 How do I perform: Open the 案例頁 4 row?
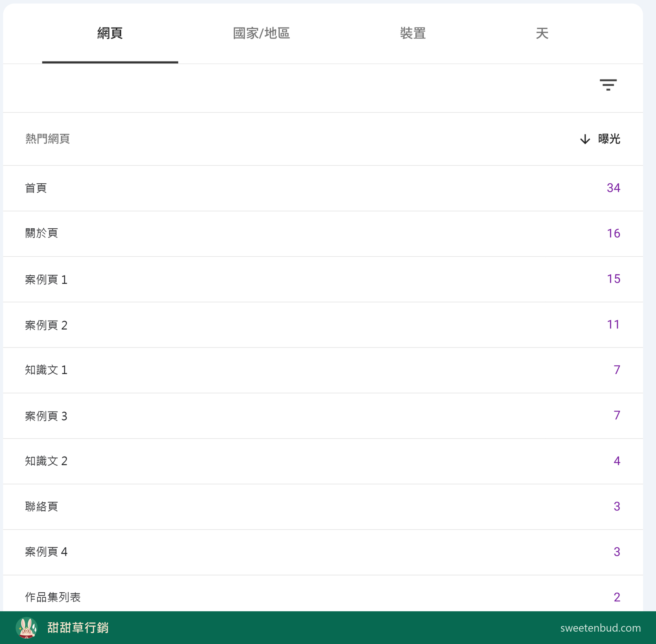pos(323,552)
